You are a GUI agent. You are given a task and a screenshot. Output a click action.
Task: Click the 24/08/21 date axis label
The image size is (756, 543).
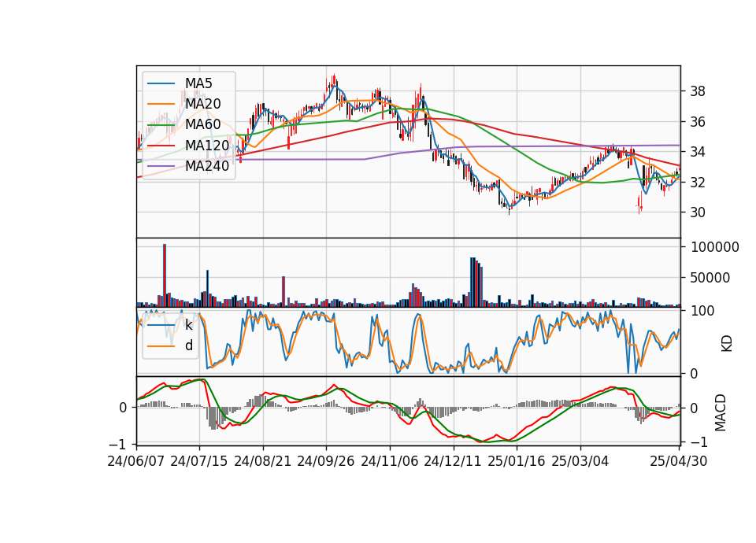[x=263, y=461]
